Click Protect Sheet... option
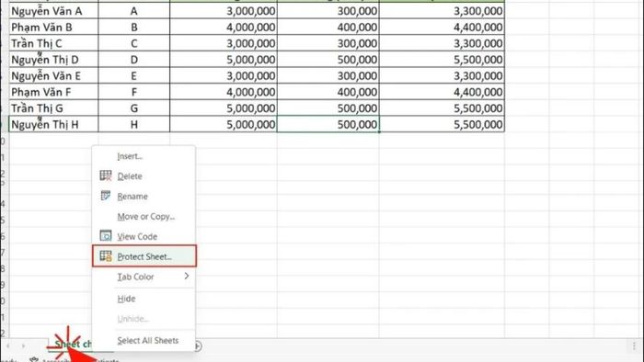Screen dimensions: 644x362 click(144, 256)
